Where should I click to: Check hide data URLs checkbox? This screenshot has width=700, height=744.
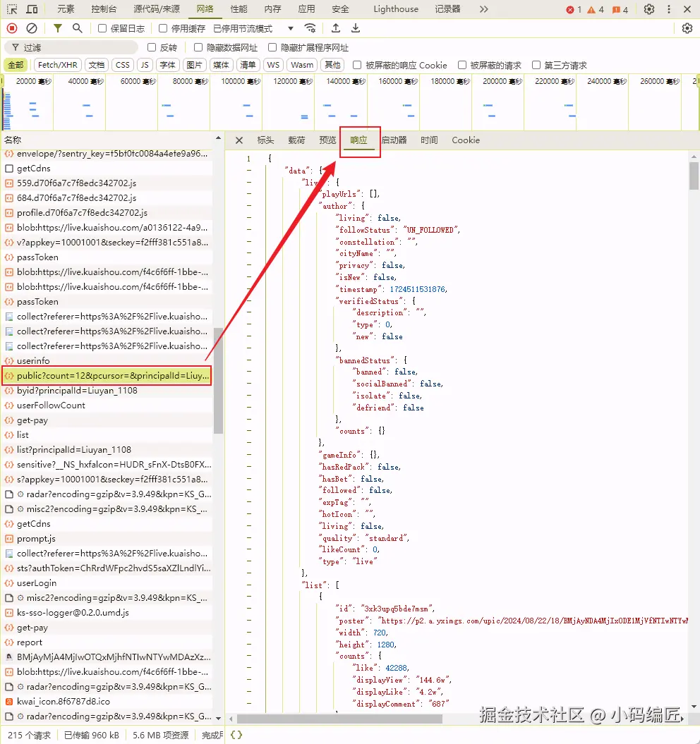198,47
